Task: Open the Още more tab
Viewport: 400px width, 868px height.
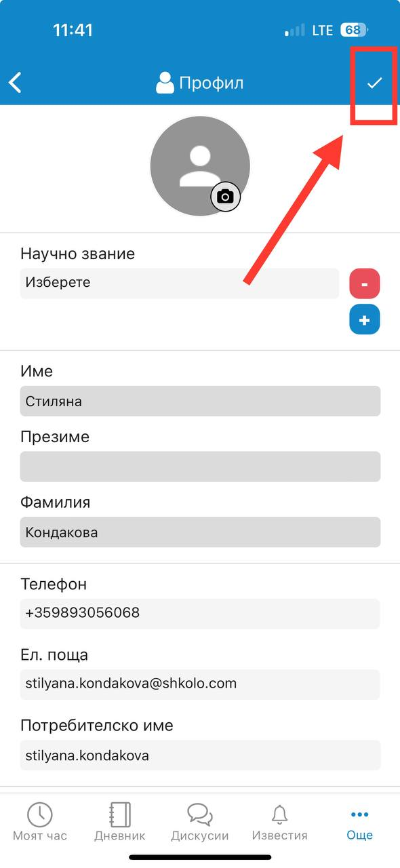Action: 360,821
